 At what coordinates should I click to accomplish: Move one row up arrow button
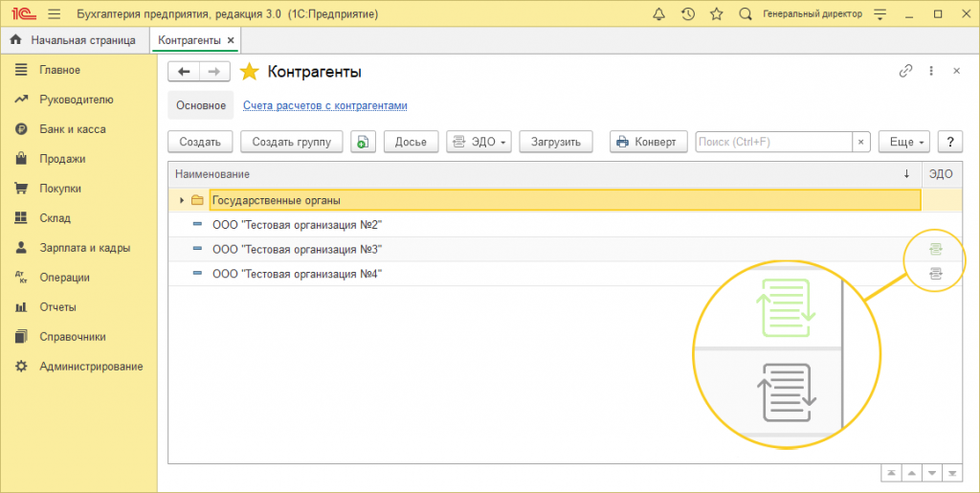(911, 474)
